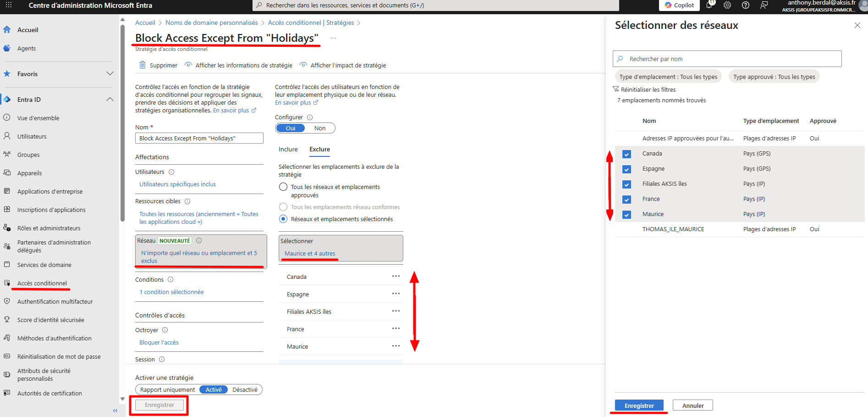This screenshot has width=868, height=417.
Task: Click the info icon next to Utilisateurs
Action: [171, 172]
